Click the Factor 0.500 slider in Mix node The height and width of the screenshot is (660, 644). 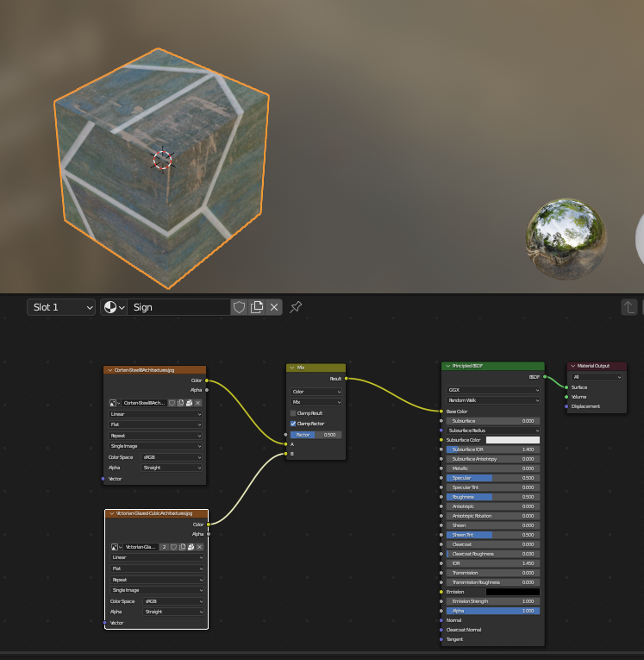pos(316,435)
